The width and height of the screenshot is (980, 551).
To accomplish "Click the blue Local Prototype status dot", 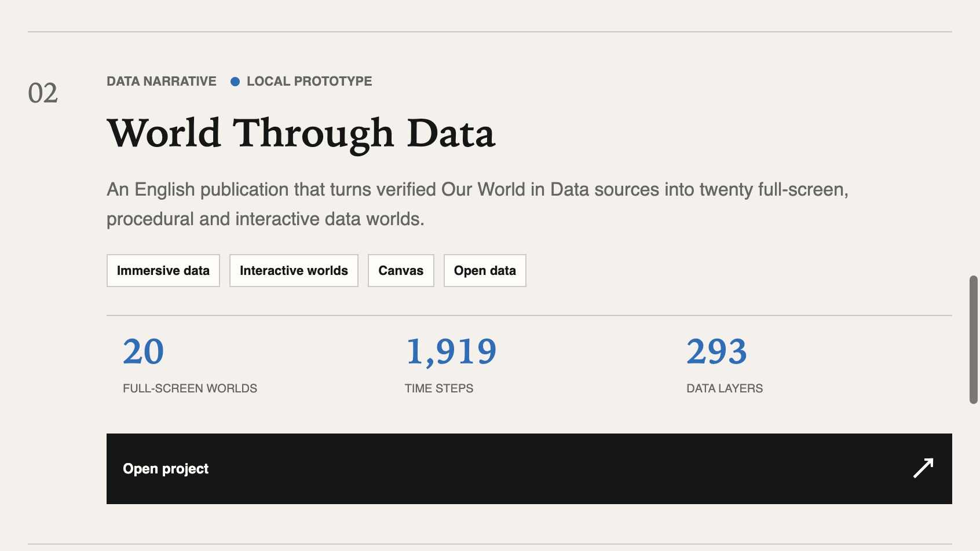I will [235, 82].
